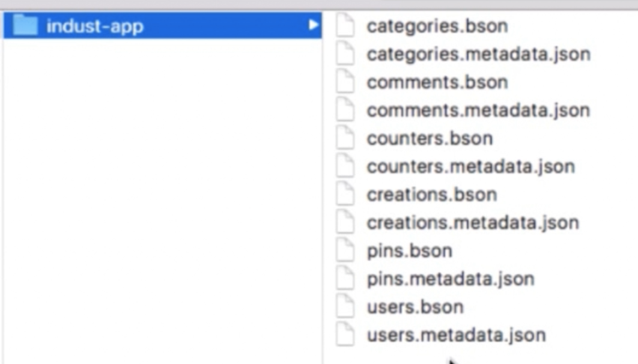Screen dimensions: 638x364
Task: Select creations.metadata.json file name
Action: pyautogui.click(x=473, y=223)
